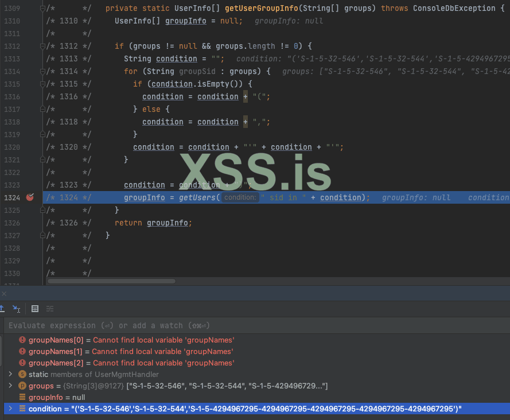Expand static members of UserMgmtHandler

tap(11, 374)
